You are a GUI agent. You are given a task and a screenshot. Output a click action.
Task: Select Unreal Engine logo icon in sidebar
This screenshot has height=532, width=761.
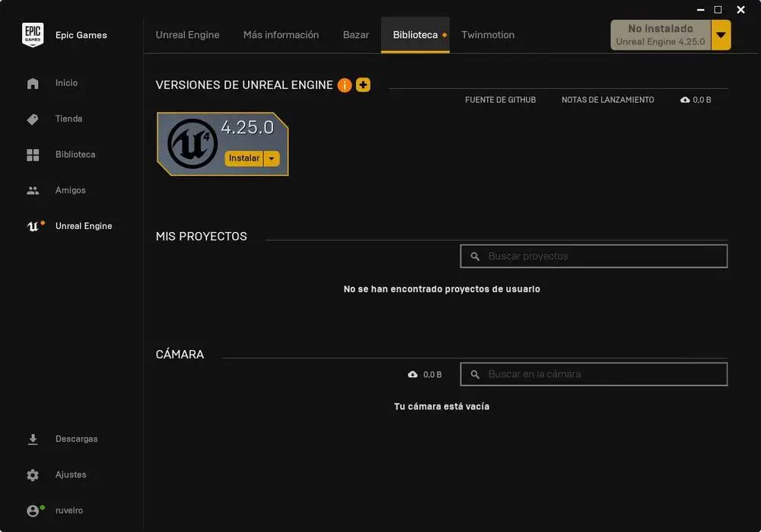tap(33, 226)
